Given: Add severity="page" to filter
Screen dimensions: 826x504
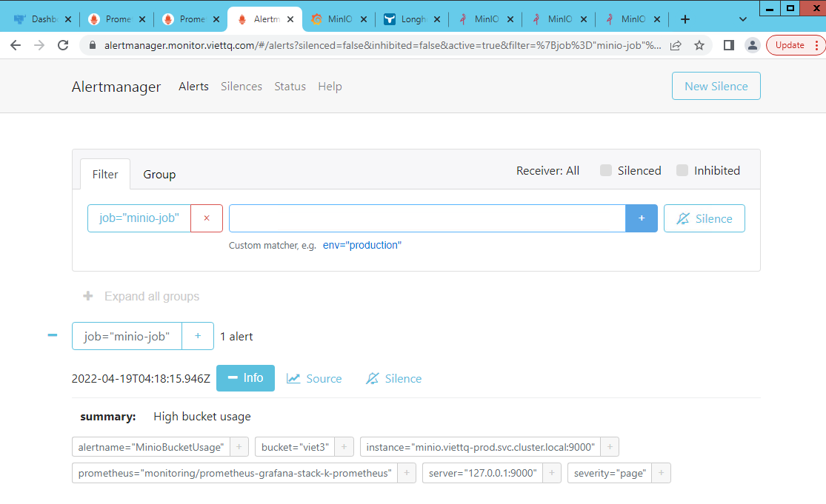Looking at the screenshot, I should pos(661,473).
